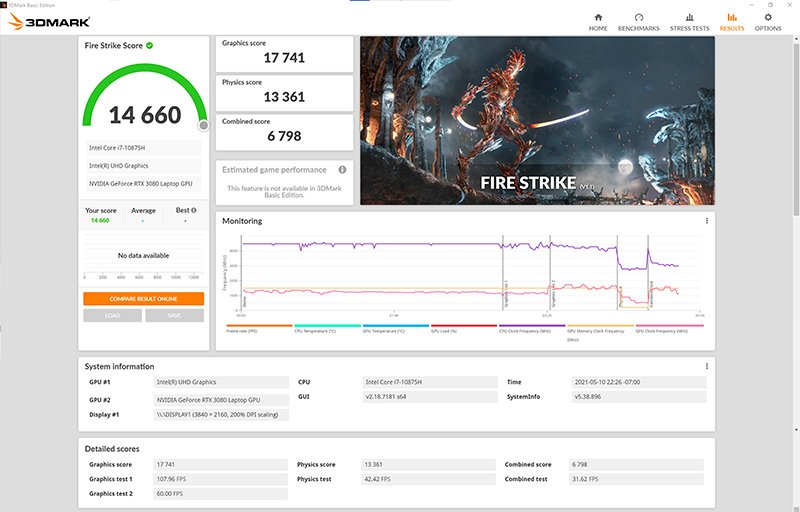Click the Intel(R) UHD Graphics field under score
The height and width of the screenshot is (512, 800).
point(143,166)
